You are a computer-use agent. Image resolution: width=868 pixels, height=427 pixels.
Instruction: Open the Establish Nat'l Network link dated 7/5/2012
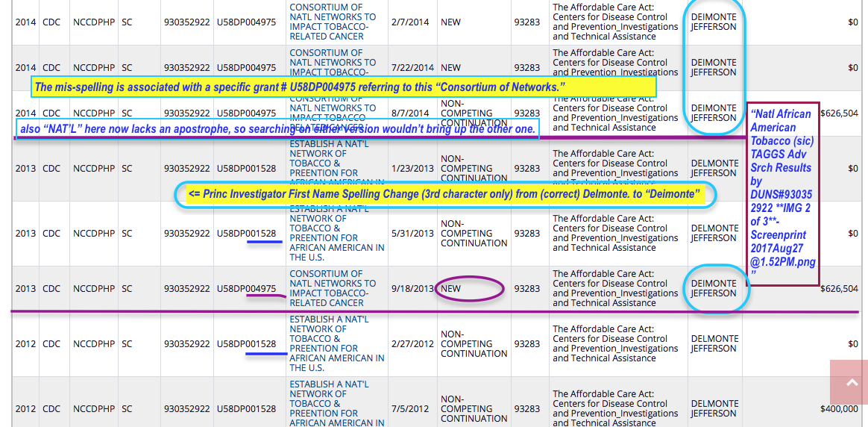pos(336,403)
